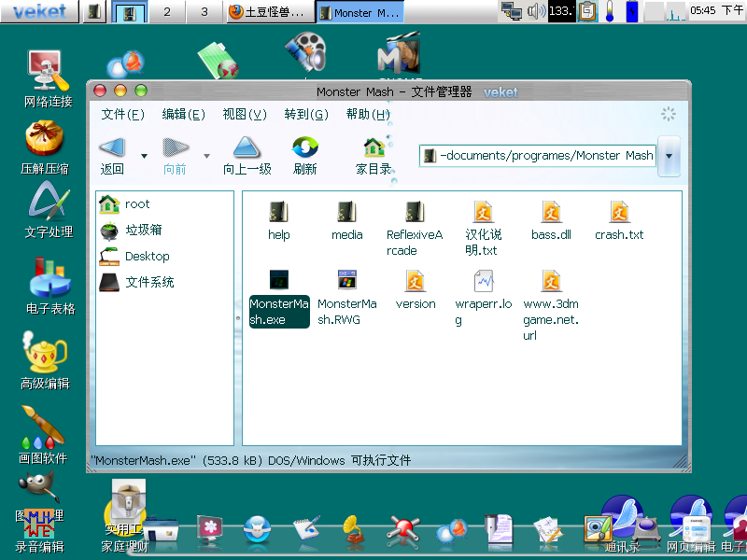Select the version file icon

click(x=415, y=281)
